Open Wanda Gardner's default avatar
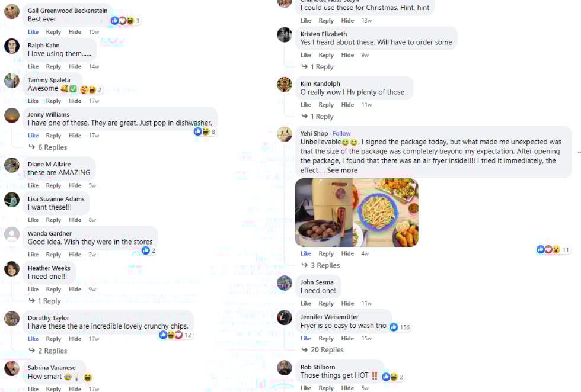This screenshot has width=581, height=392. [12, 234]
